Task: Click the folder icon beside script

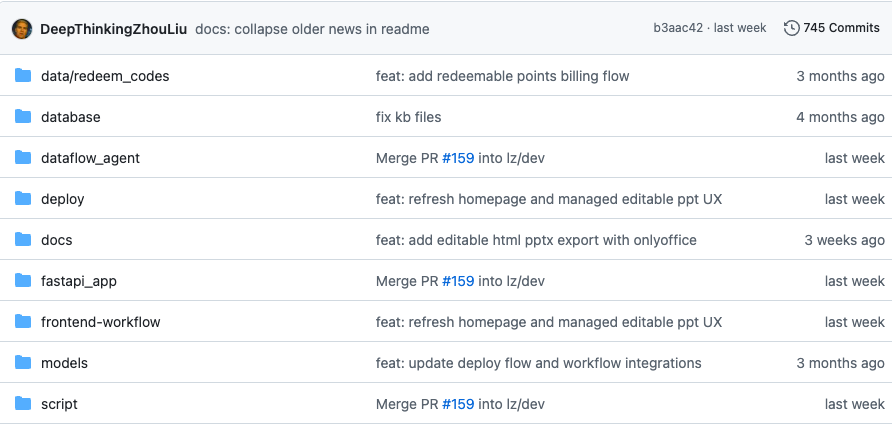Action: click(x=23, y=403)
